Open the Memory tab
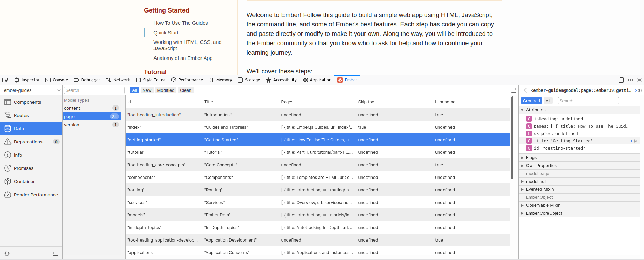644x260 pixels. tap(220, 80)
